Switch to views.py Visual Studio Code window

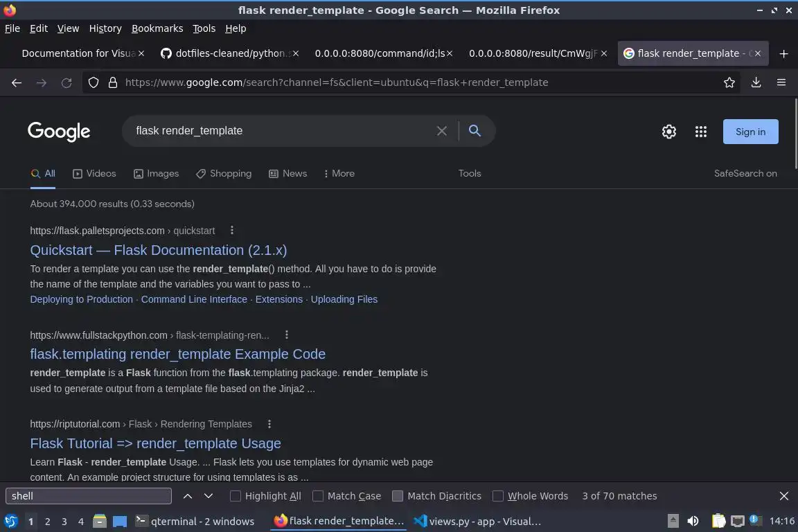pos(479,522)
